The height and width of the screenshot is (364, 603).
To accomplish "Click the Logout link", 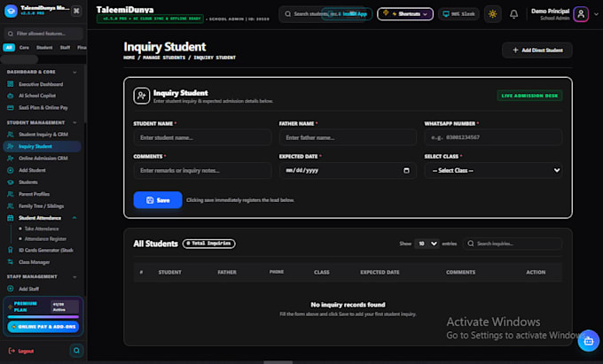I will [x=21, y=351].
